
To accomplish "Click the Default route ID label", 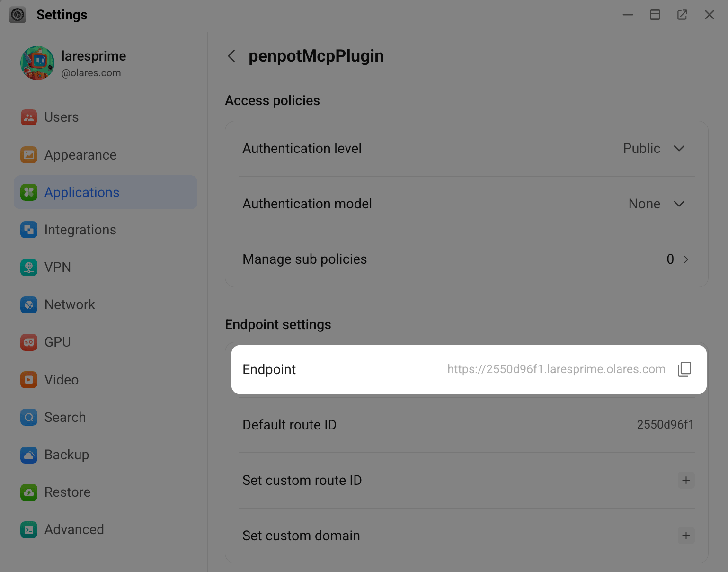I will pos(289,425).
